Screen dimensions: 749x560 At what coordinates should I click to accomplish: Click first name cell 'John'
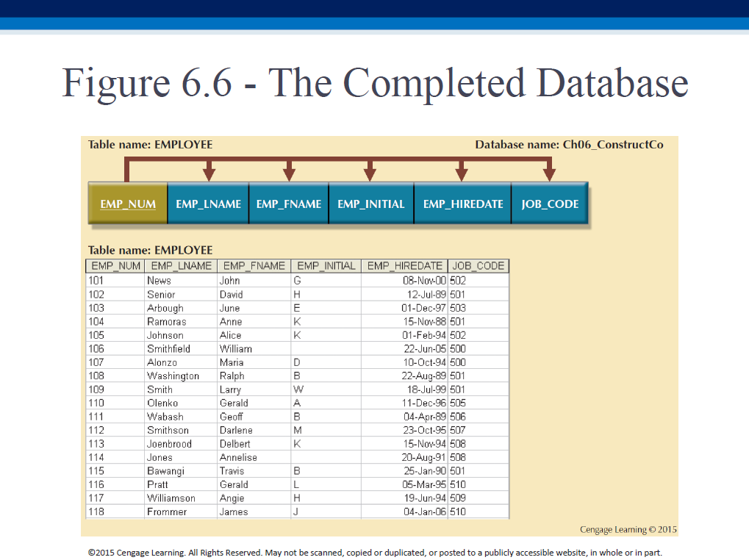point(254,280)
